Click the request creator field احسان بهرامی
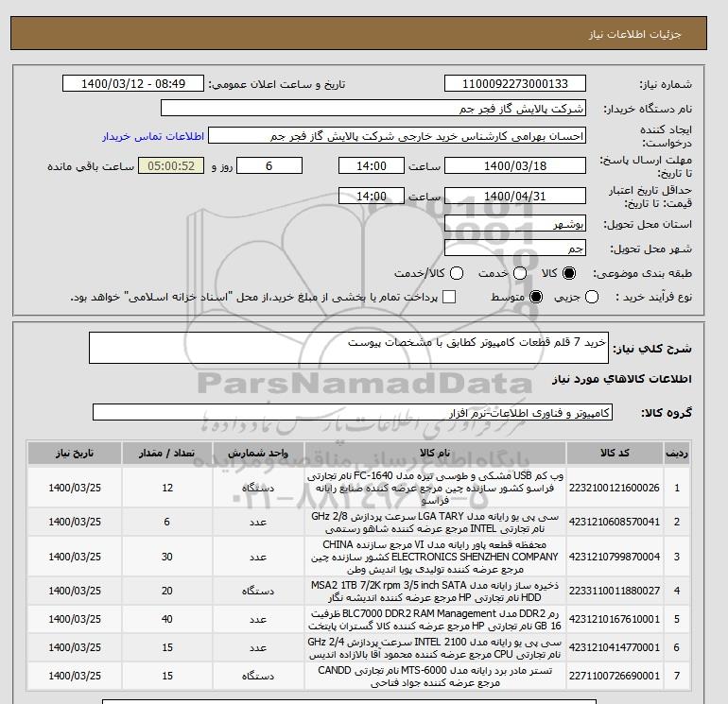This screenshot has width=728, height=704. click(397, 136)
